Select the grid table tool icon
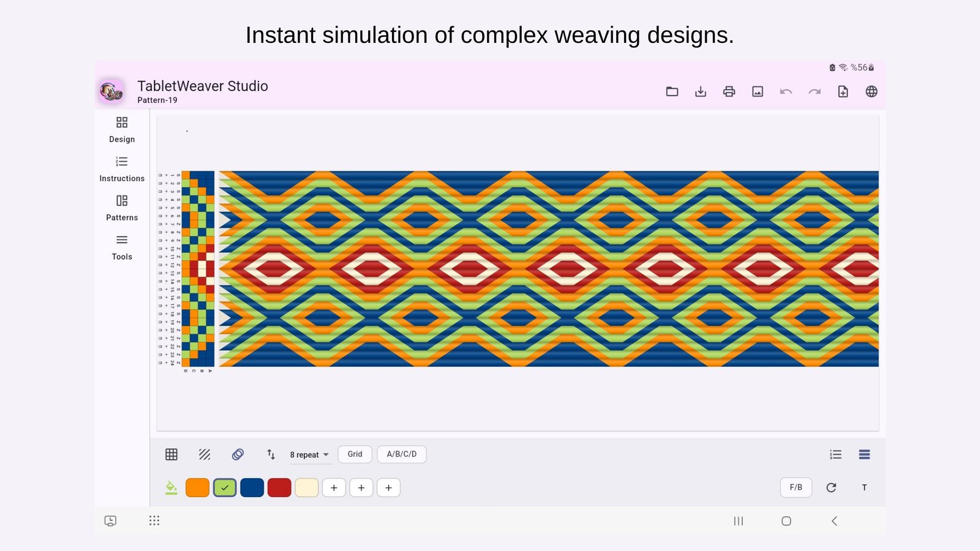 pos(171,454)
